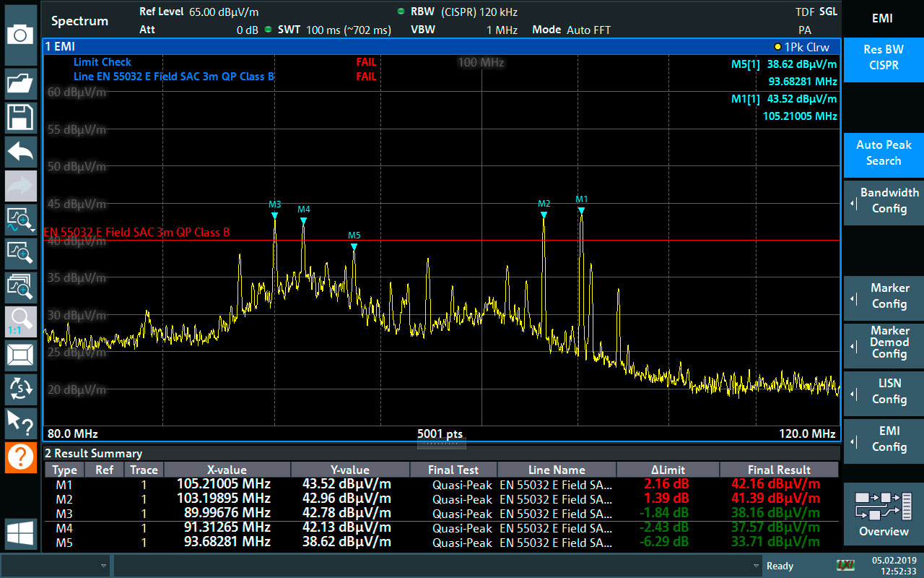
Task: Switch to the EMI tab
Action: coord(883,18)
